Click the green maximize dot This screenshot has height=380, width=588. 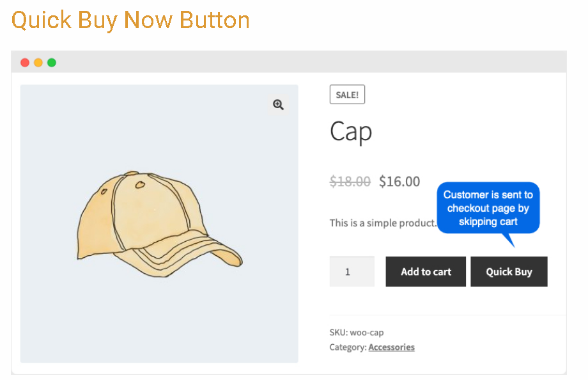pos(52,63)
